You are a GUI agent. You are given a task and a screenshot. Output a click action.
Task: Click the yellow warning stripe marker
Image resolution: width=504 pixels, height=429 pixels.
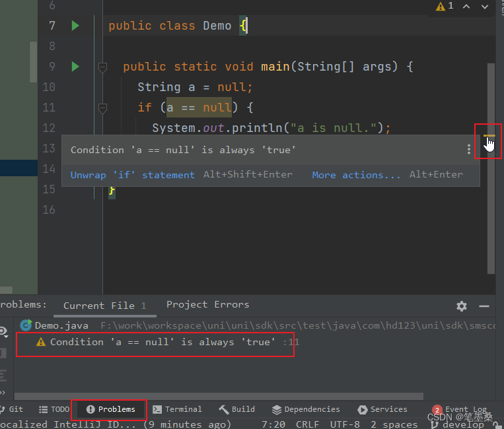click(489, 136)
